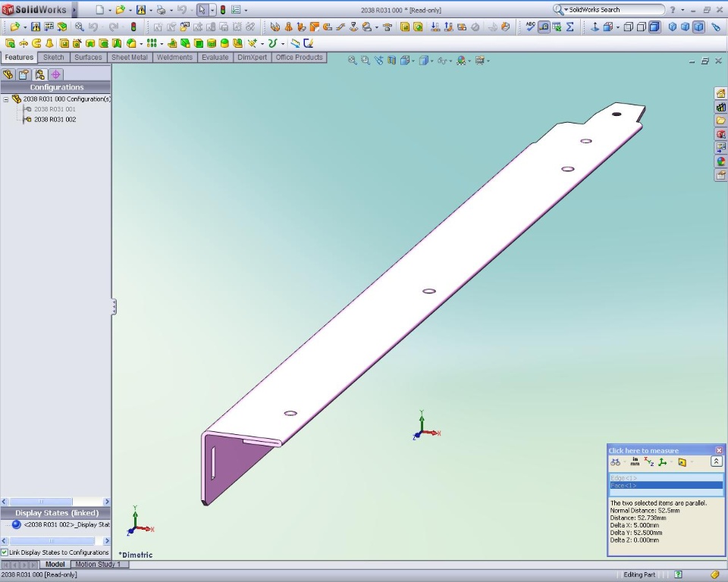Open the Office Products tab

click(x=299, y=58)
